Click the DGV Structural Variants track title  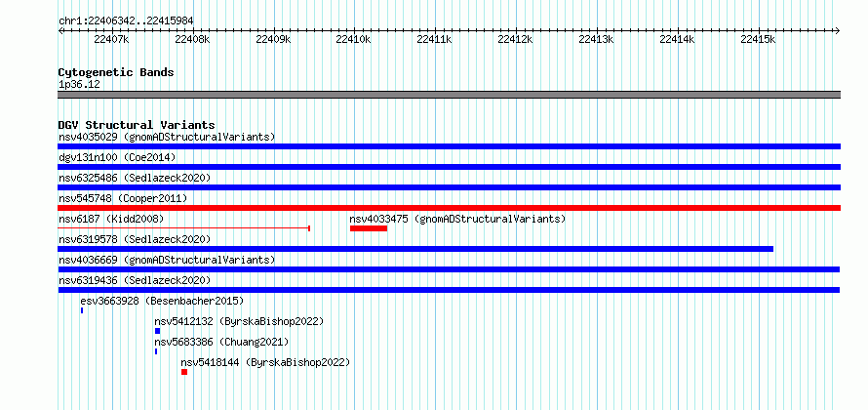click(137, 125)
